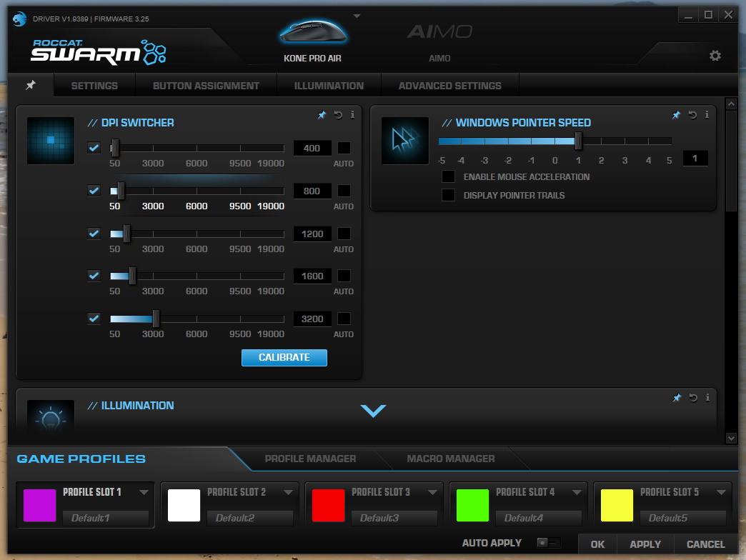The image size is (746, 560).
Task: Click the Apply button
Action: click(645, 544)
